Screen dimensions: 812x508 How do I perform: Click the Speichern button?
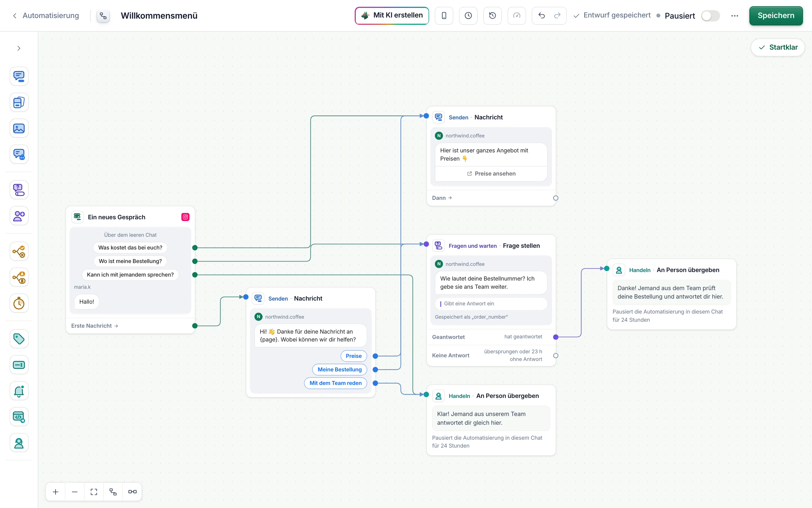tap(776, 16)
